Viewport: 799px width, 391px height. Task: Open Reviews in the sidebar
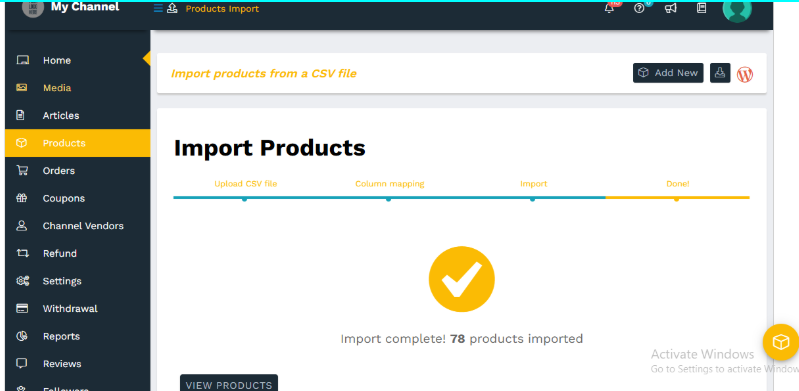[x=77, y=363]
